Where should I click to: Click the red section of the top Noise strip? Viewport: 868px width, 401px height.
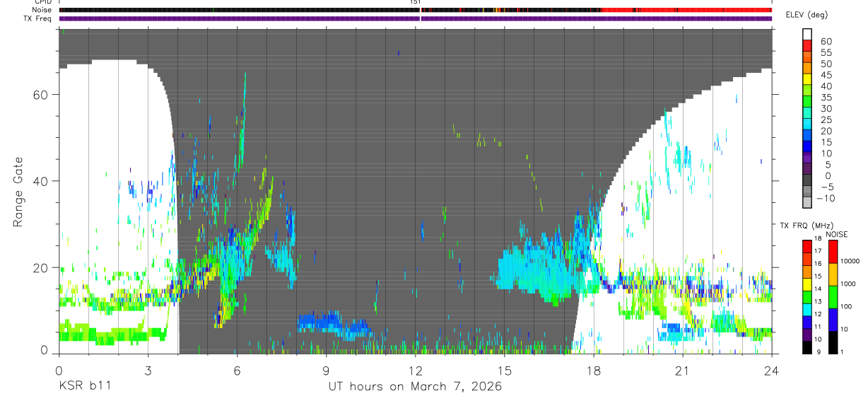pos(686,10)
